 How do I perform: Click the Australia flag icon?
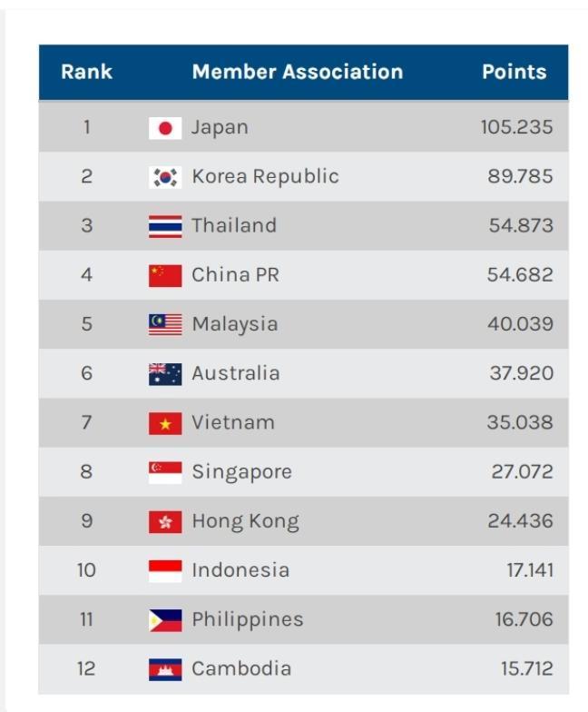click(165, 373)
